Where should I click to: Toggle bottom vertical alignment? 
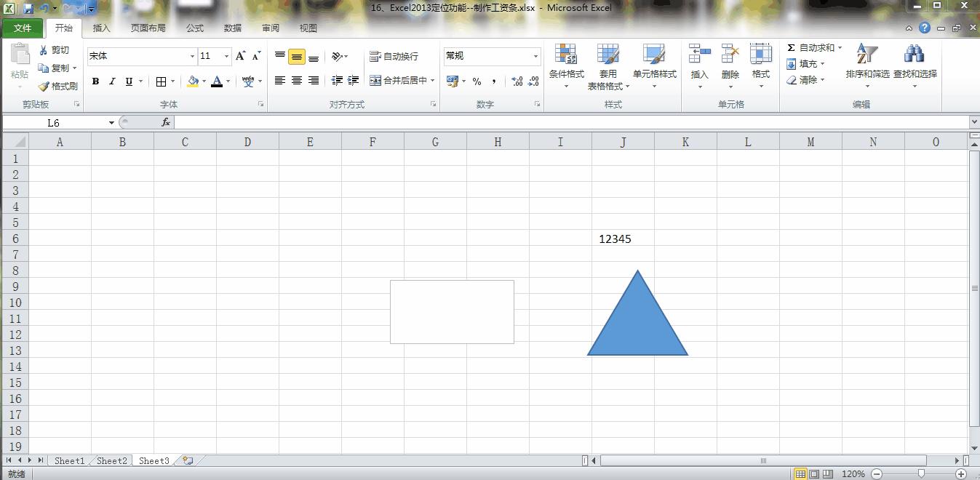coord(314,57)
